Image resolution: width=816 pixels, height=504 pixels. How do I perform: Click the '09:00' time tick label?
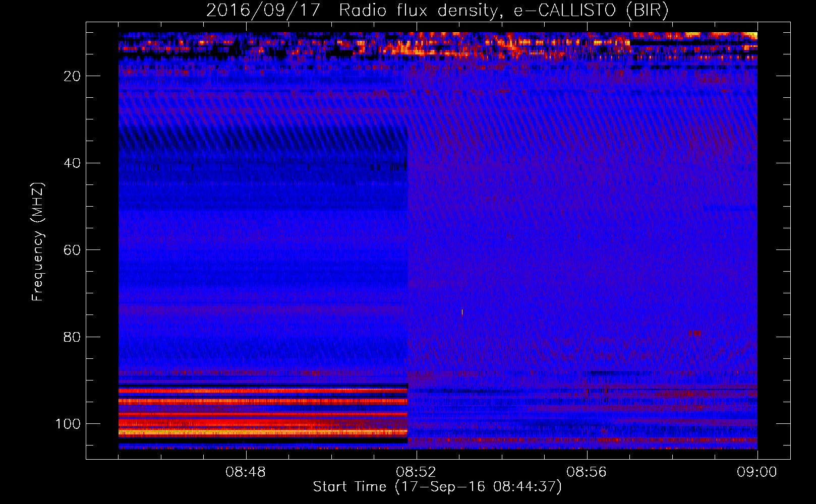(757, 472)
